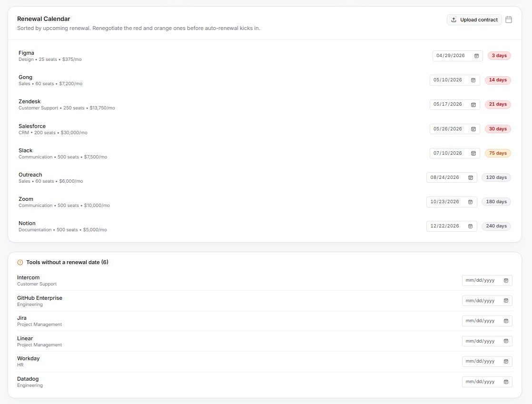Open calendar picker icon for Datadog
The width and height of the screenshot is (532, 404).
[506, 382]
